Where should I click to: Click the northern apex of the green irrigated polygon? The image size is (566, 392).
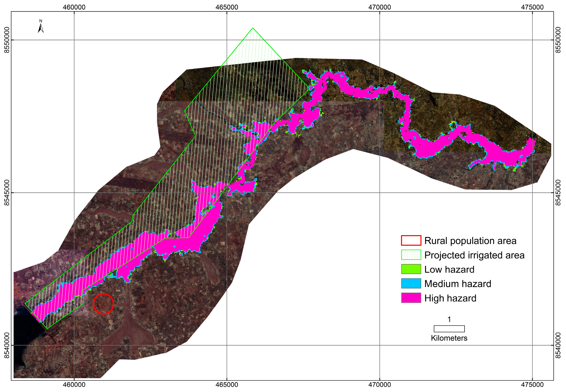[253, 28]
